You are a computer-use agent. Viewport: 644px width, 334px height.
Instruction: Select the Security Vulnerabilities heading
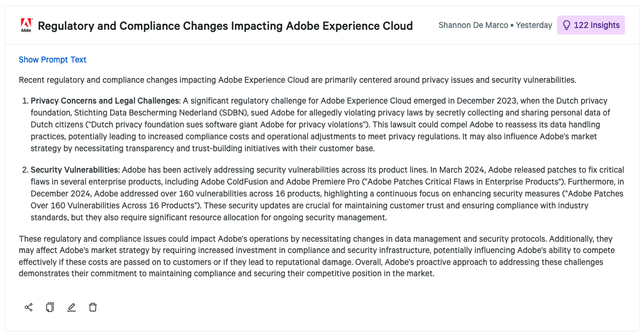tap(75, 170)
